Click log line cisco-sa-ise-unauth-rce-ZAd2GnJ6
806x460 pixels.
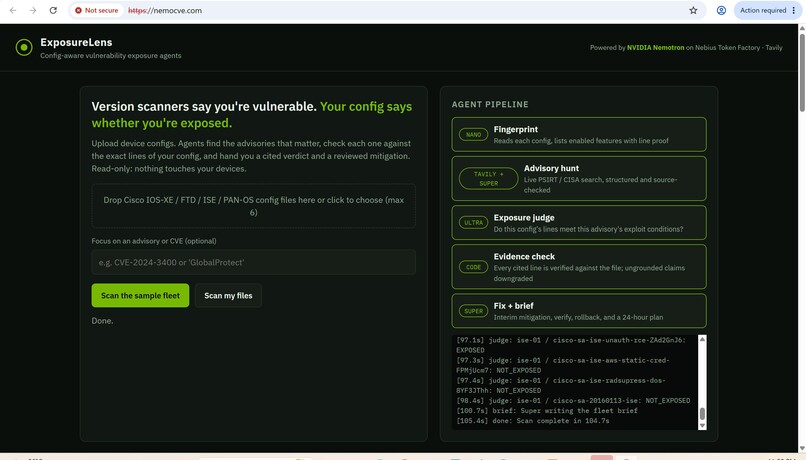click(x=571, y=345)
